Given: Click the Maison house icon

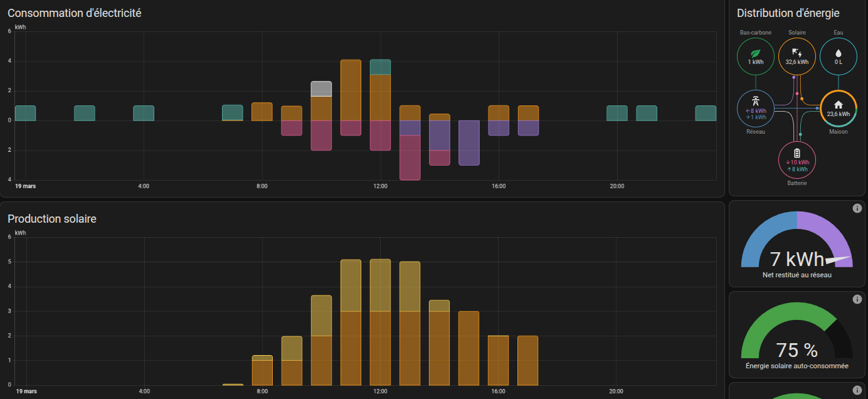Looking at the screenshot, I should point(839,105).
